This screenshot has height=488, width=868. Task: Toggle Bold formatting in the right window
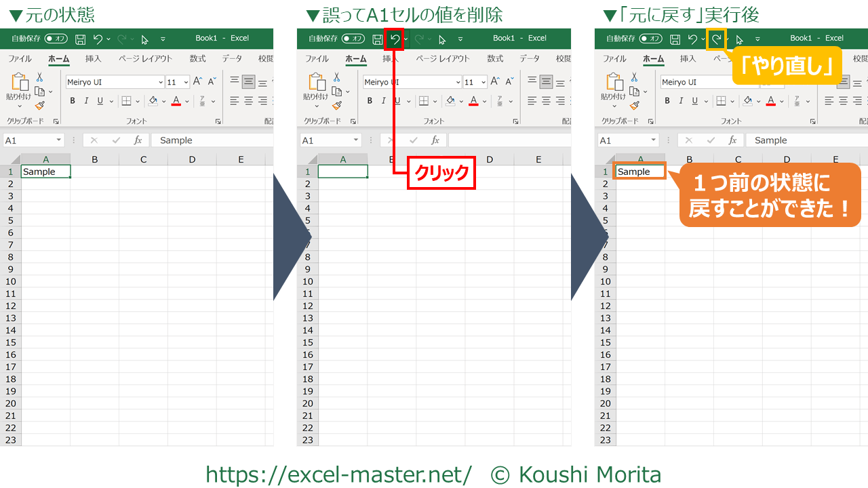click(667, 101)
